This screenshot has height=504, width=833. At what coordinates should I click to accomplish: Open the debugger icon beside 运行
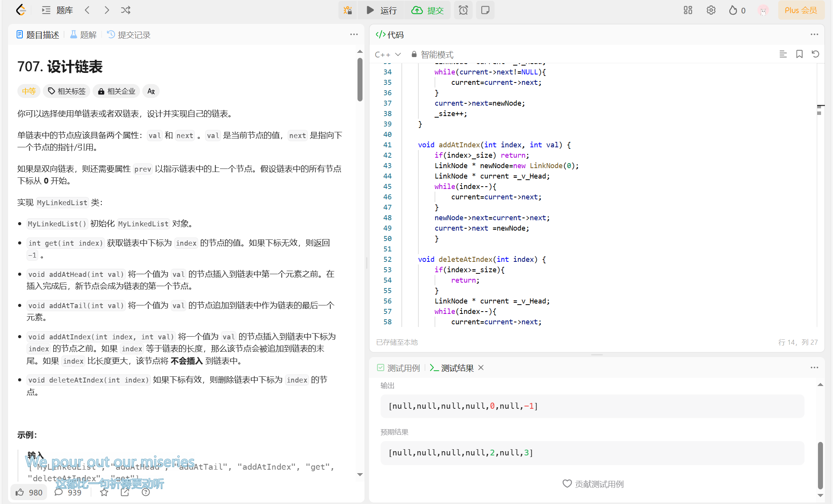tap(348, 10)
